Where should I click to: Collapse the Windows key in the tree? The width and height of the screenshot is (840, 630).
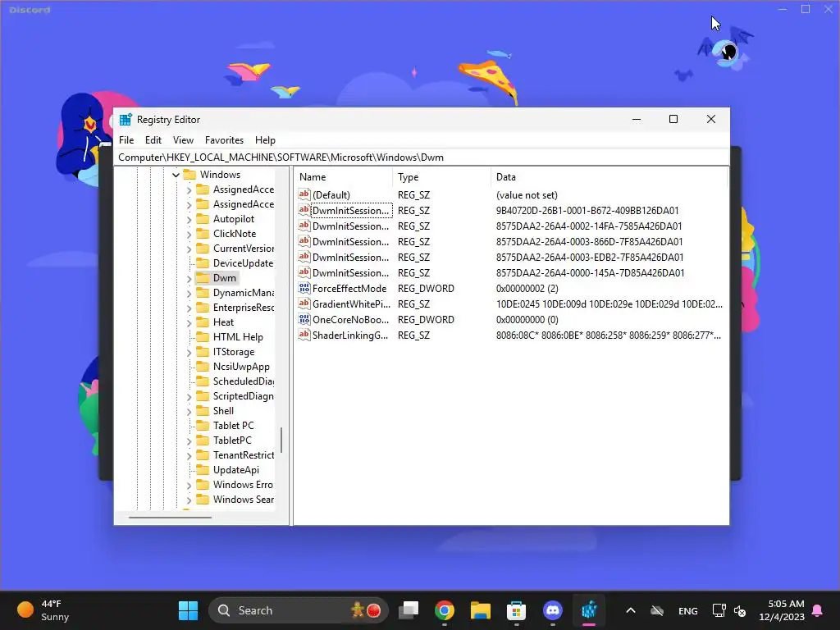click(176, 175)
